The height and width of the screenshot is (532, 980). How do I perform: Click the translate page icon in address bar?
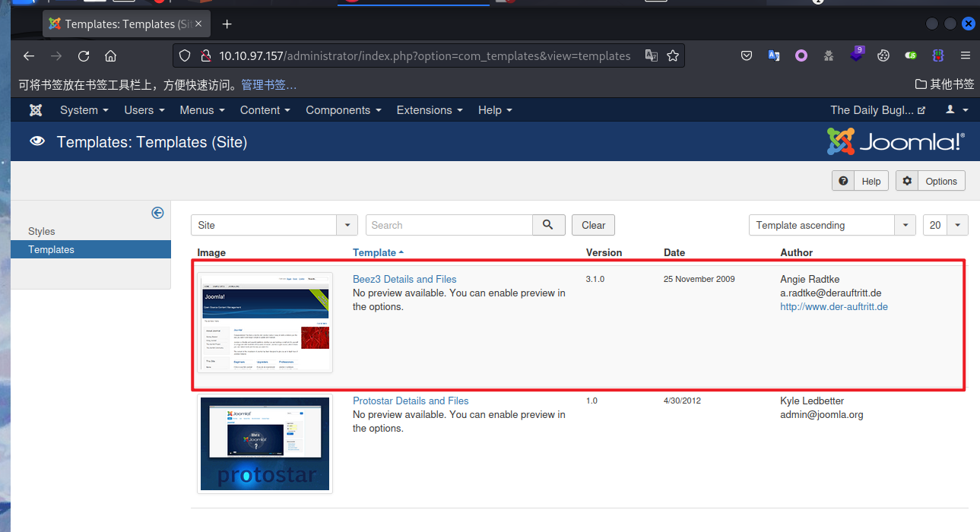[x=652, y=55]
